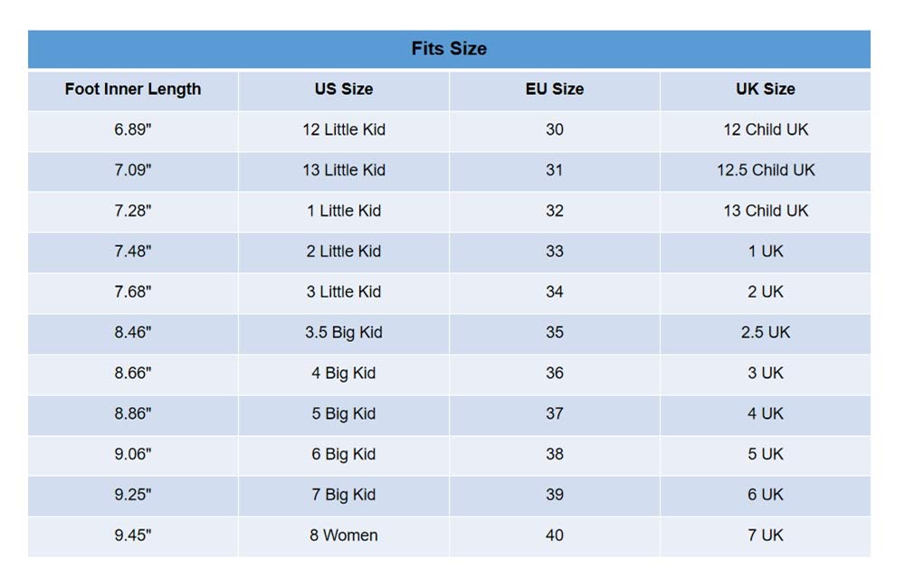
Task: Select the EU Size column header
Action: point(555,90)
